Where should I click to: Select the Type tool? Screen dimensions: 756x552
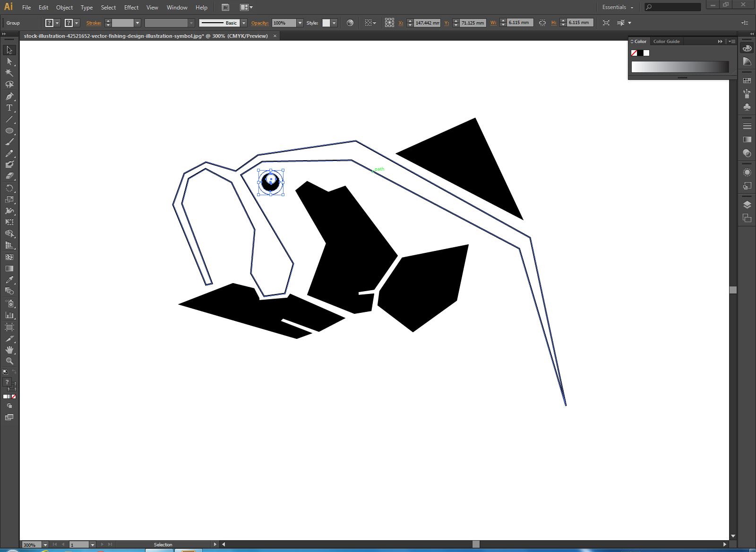[9, 108]
